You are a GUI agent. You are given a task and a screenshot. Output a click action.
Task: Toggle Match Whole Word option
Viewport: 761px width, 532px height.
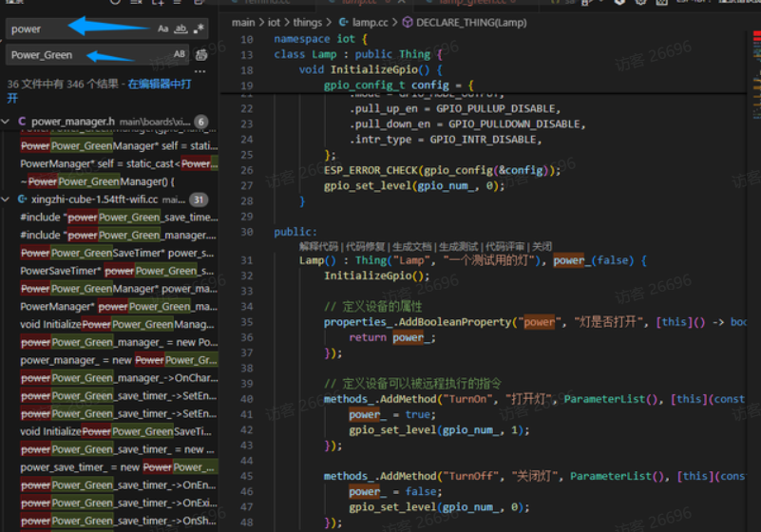click(x=181, y=29)
